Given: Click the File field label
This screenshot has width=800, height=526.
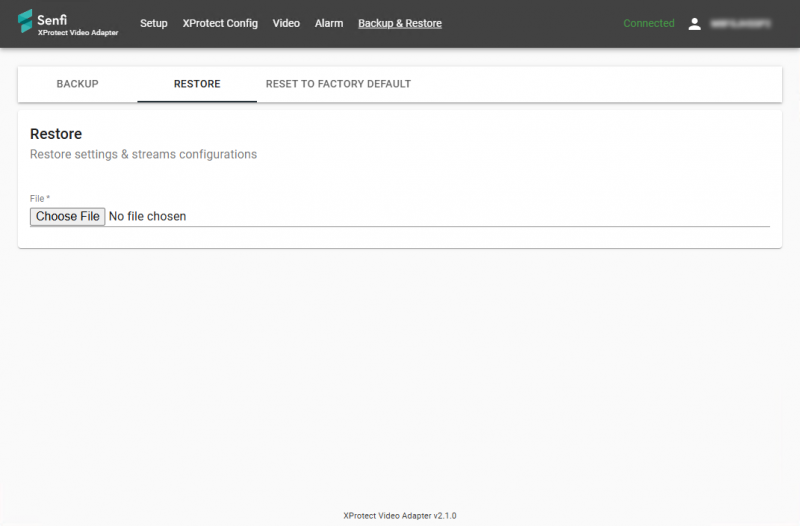Looking at the screenshot, I should click(39, 199).
